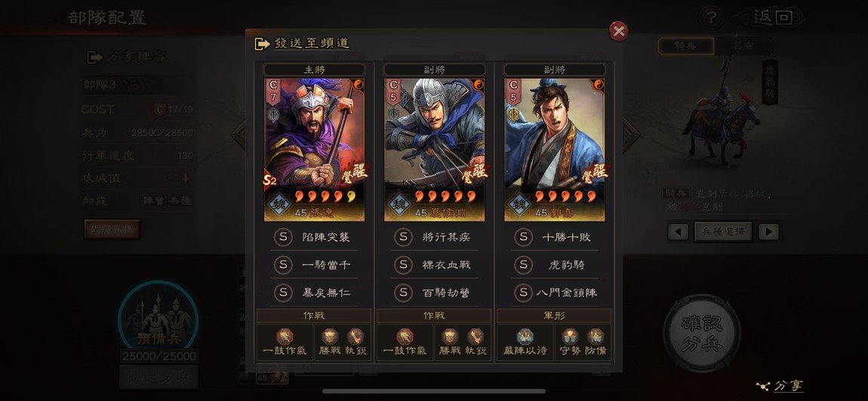Tap the 確認分兵 round button
Image resolution: width=868 pixels, height=401 pixels.
[x=702, y=334]
